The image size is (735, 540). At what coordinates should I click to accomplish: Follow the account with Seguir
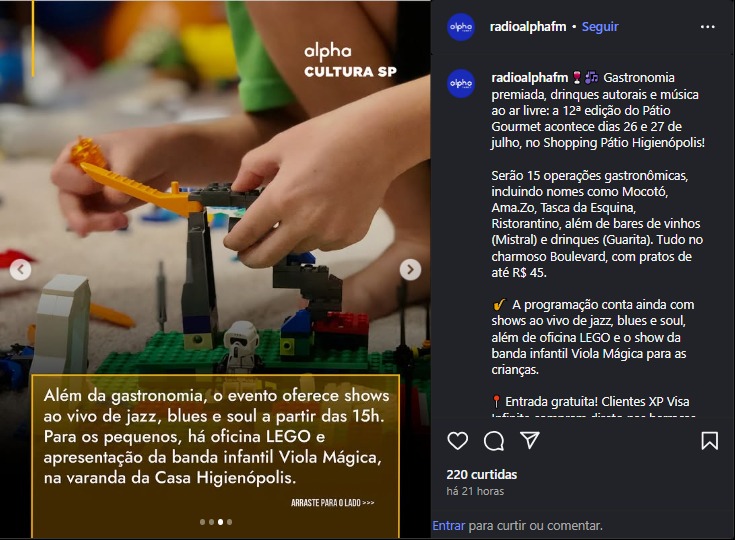click(600, 27)
